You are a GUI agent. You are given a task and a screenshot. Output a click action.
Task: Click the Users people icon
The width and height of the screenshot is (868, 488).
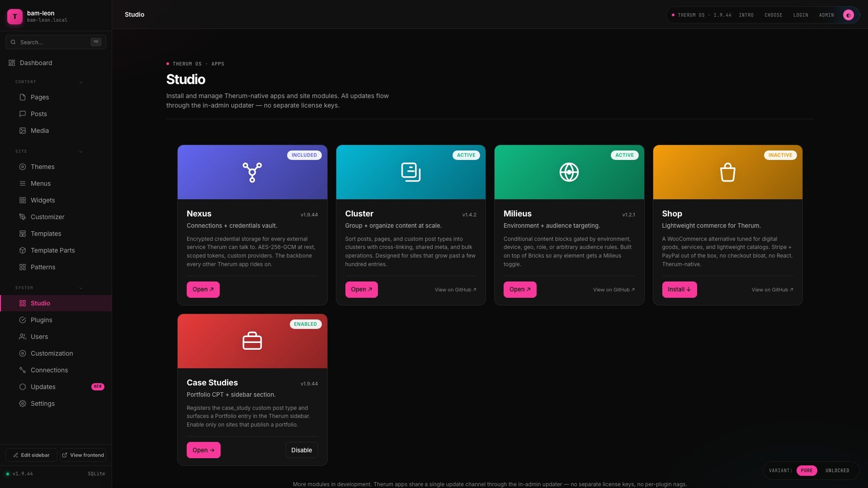[23, 337]
